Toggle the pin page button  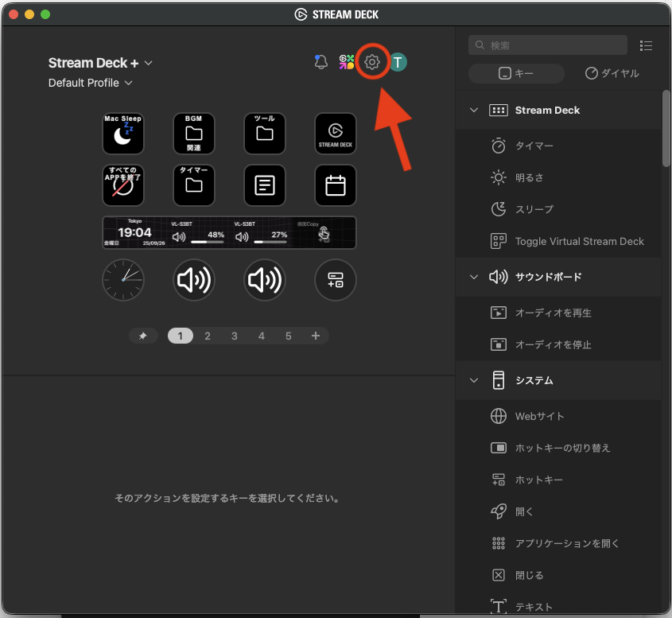(x=143, y=336)
